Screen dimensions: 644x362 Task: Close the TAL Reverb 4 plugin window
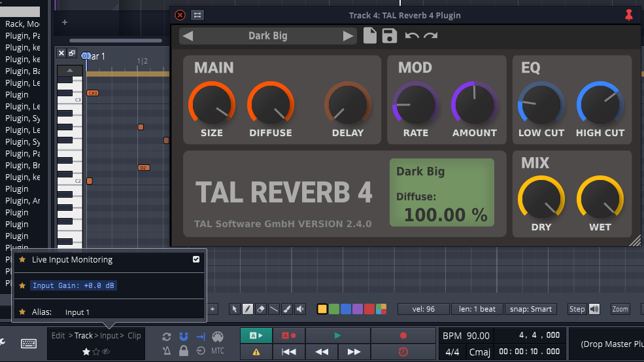[x=180, y=15]
